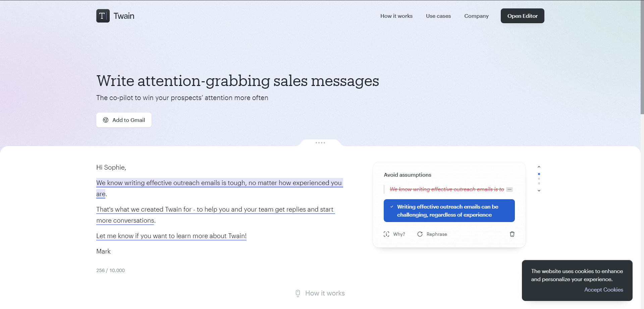Click the page vertical scrollbar thumb

pos(642,57)
